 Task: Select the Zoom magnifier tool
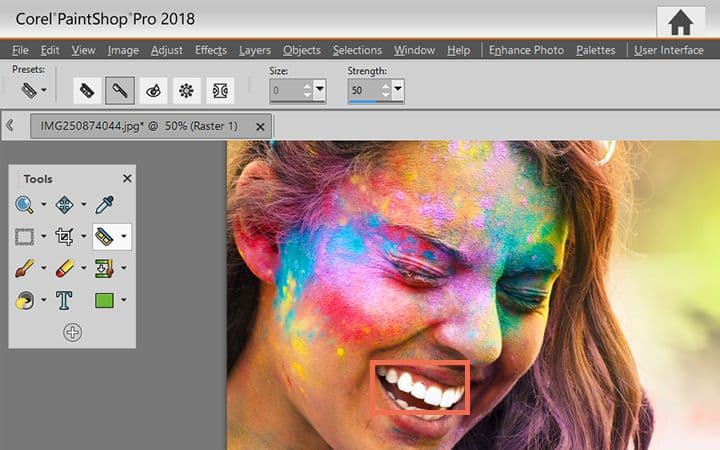pyautogui.click(x=24, y=204)
